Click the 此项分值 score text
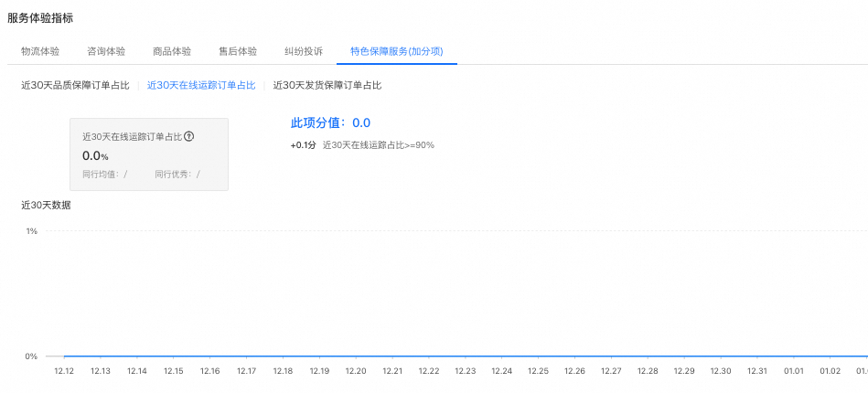Screen dimensions: 868x393 click(330, 123)
